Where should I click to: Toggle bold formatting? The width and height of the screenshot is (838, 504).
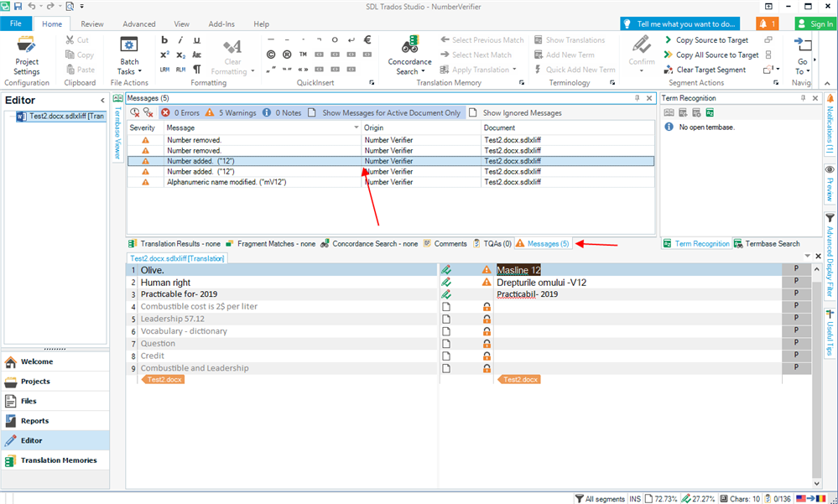164,39
